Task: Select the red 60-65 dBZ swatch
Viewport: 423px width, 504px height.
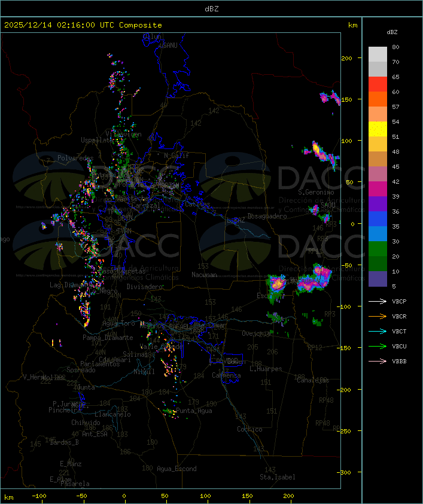Action: (378, 84)
